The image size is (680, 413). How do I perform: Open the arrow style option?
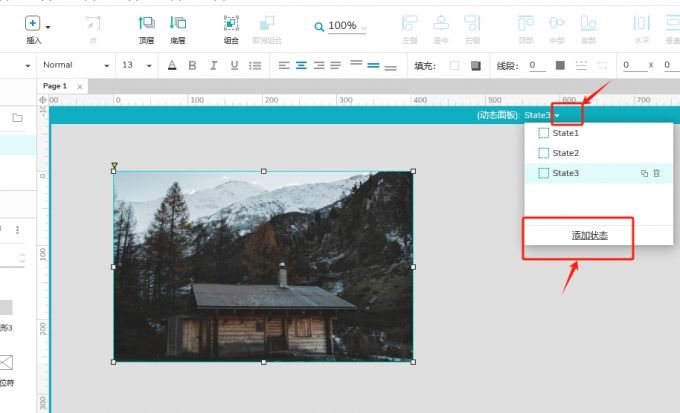coord(602,66)
